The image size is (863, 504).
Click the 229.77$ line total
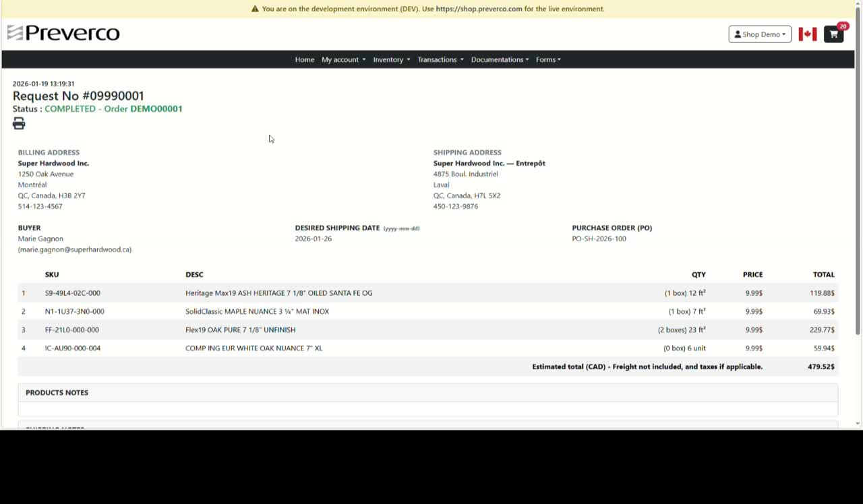point(823,329)
